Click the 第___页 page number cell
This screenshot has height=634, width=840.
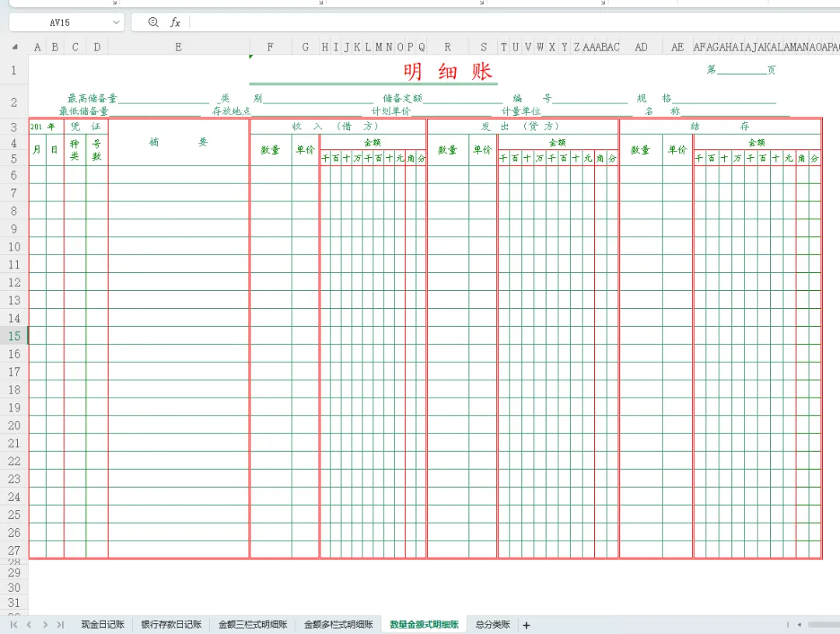(x=741, y=70)
